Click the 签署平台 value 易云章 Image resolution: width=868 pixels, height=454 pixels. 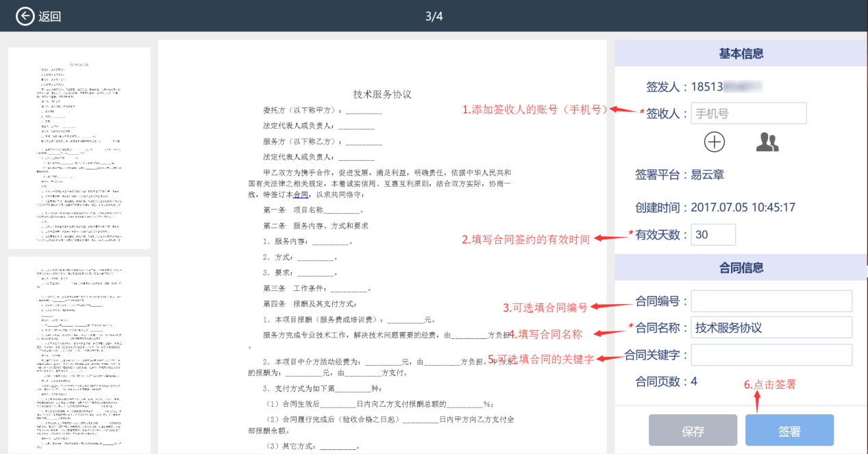(707, 175)
